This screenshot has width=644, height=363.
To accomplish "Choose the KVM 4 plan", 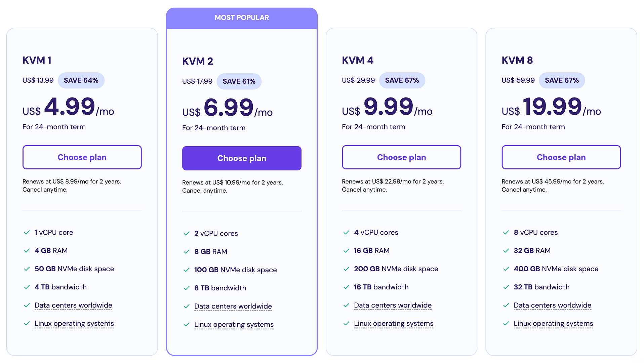I will [x=401, y=157].
